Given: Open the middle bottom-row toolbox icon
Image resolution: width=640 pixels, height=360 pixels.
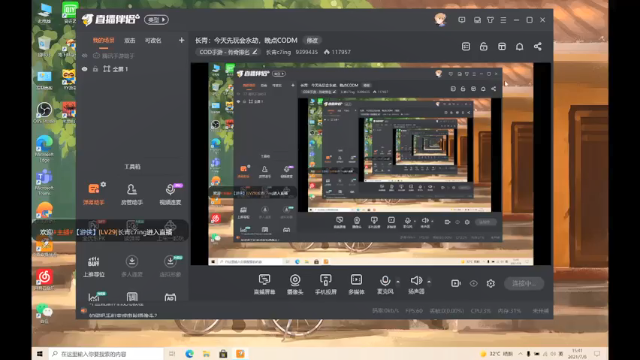Looking at the screenshot, I should [132, 297].
